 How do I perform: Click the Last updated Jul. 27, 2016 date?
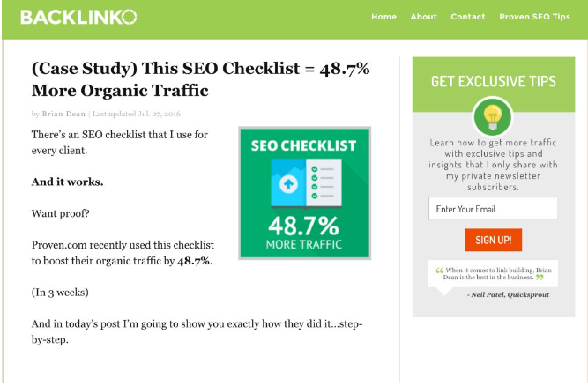[x=137, y=114]
